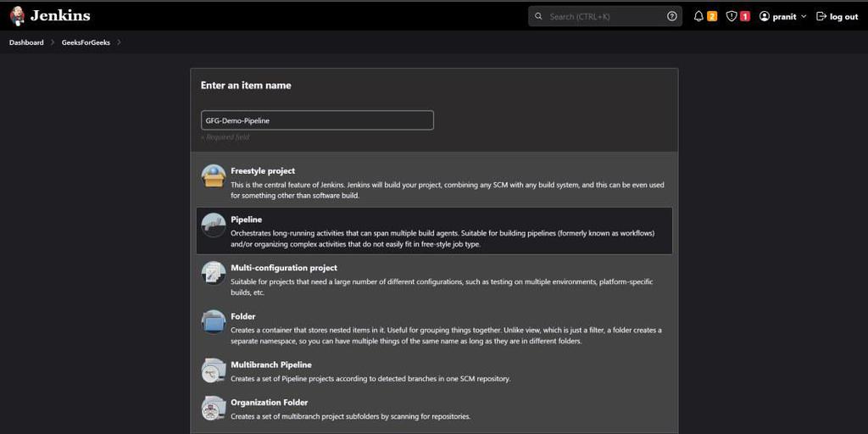Viewport: 868px width, 434px height.
Task: Select the Multibranch Pipeline icon
Action: pyautogui.click(x=214, y=370)
